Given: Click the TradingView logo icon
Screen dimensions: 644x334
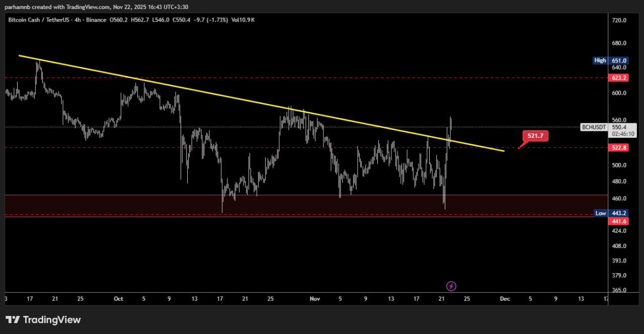Looking at the screenshot, I should coord(13,320).
